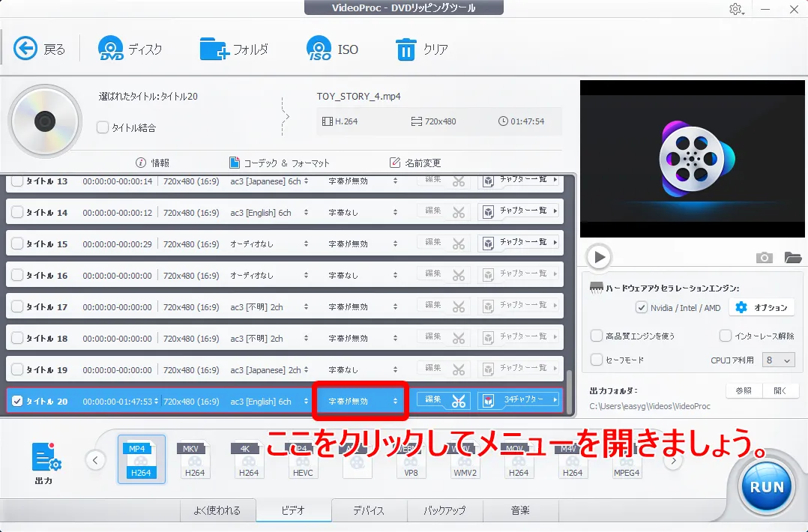Enable インターレース解除 checkbox
Screen dimensions: 808x532
[x=725, y=336]
